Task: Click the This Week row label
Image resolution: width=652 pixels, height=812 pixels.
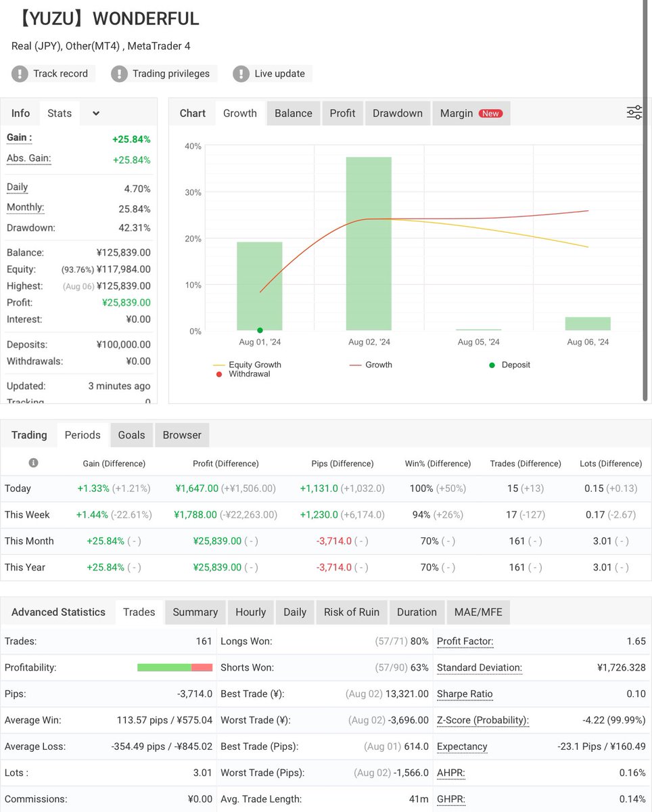Action: pyautogui.click(x=28, y=515)
